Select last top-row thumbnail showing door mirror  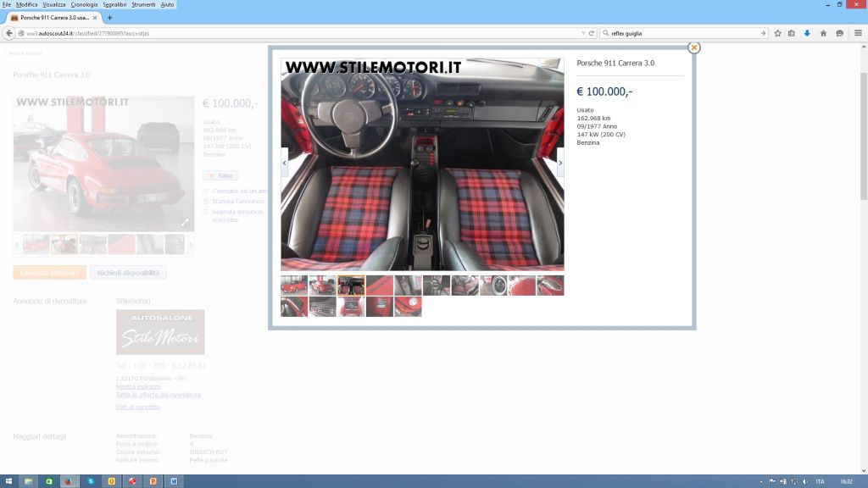[550, 286]
